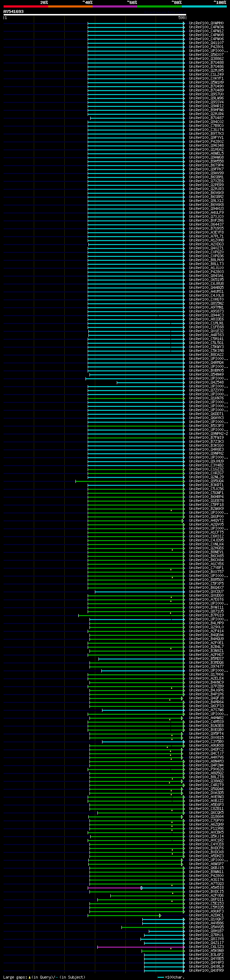Click the red ~20% identity legend segment
The width and height of the screenshot is (230, 980).
pyautogui.click(x=26, y=6)
